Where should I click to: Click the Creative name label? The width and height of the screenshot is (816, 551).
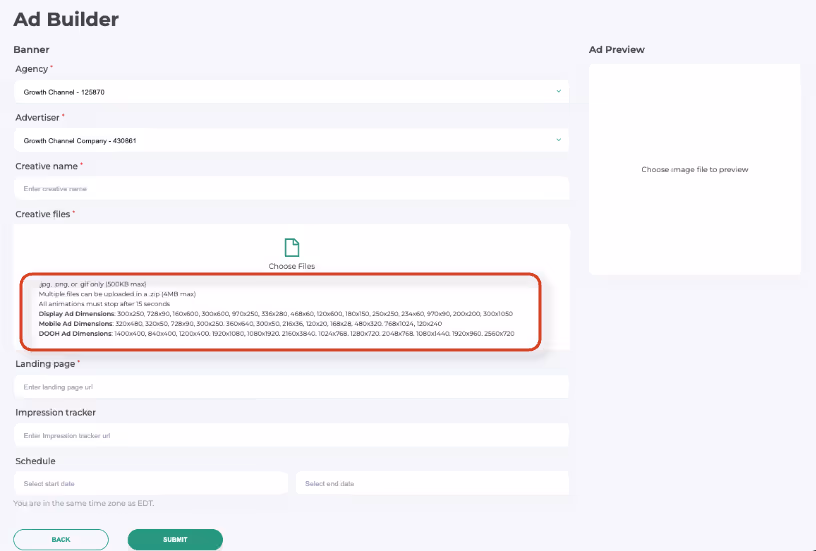click(x=46, y=166)
